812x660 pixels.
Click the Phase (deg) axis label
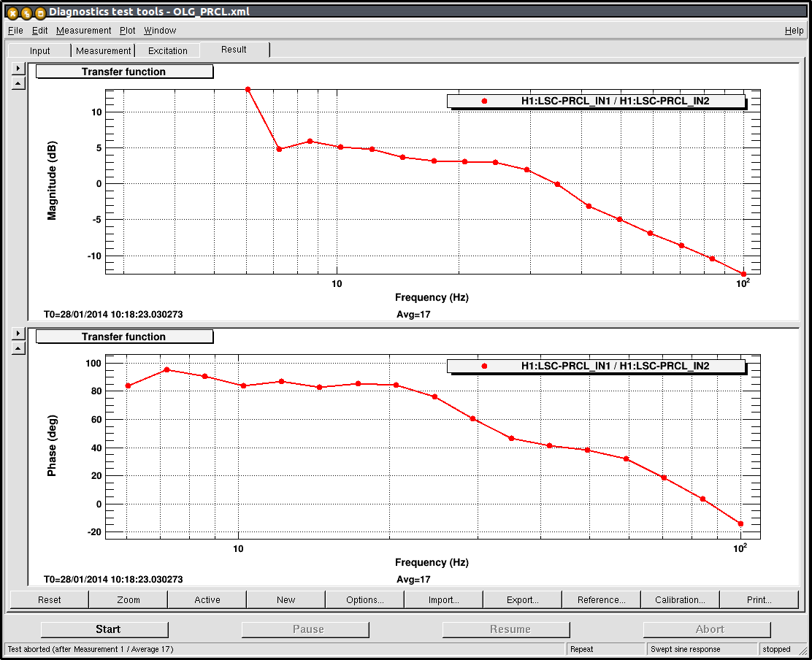52,445
